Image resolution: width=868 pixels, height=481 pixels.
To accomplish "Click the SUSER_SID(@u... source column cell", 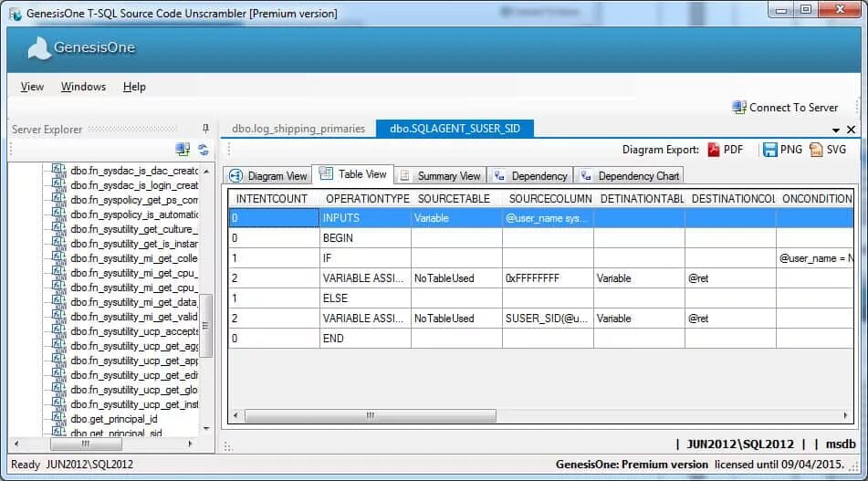I will coord(548,319).
